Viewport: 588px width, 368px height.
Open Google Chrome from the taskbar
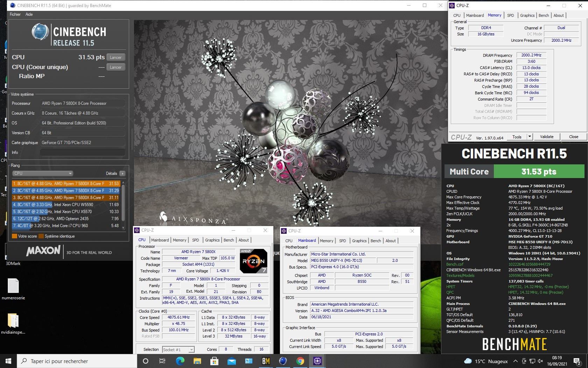[300, 361]
